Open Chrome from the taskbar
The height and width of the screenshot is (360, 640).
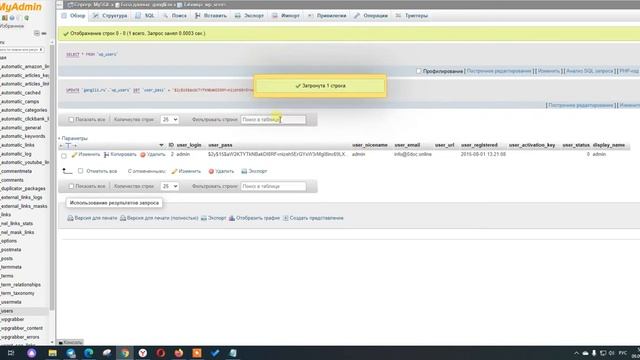pyautogui.click(x=124, y=353)
